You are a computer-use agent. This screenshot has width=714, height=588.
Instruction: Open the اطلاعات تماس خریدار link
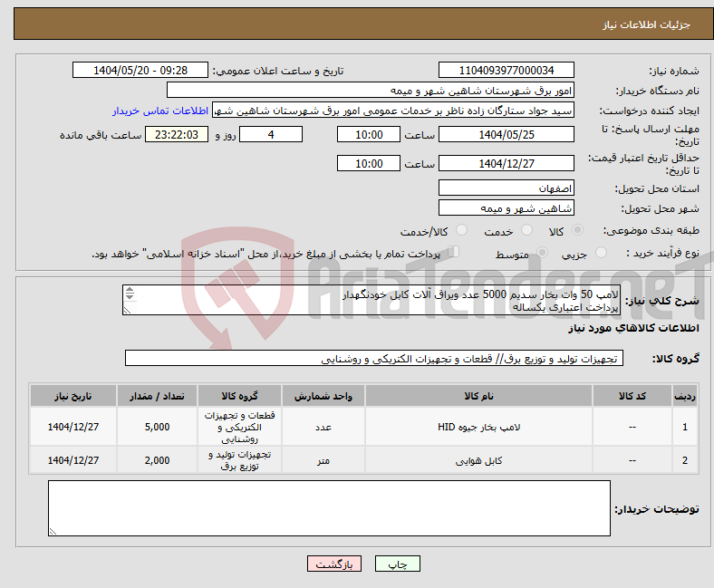(x=160, y=111)
